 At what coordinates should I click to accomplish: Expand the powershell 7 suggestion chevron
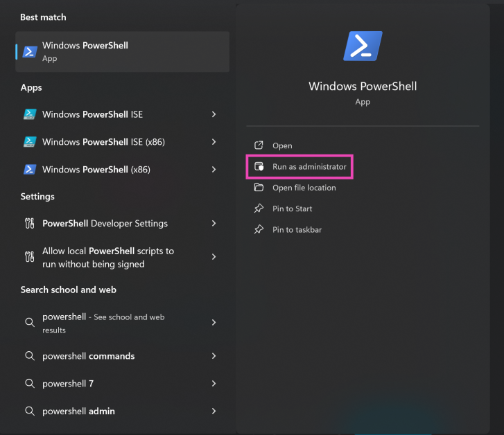pyautogui.click(x=214, y=384)
